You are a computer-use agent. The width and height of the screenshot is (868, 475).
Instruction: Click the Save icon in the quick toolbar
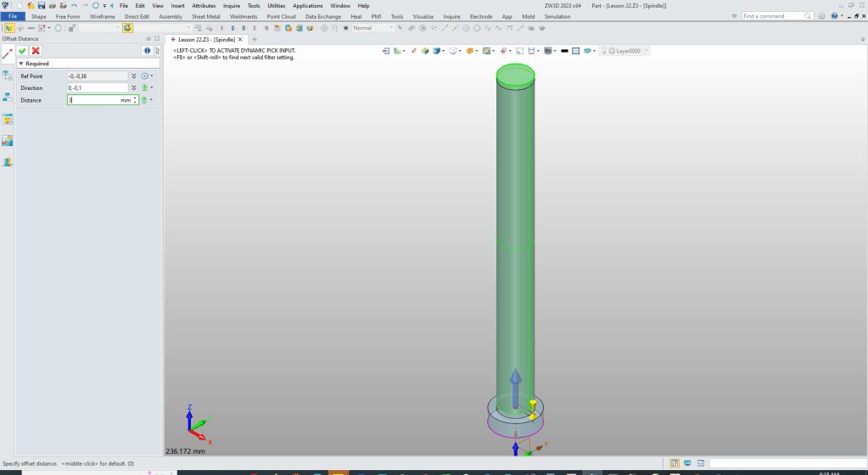point(41,6)
